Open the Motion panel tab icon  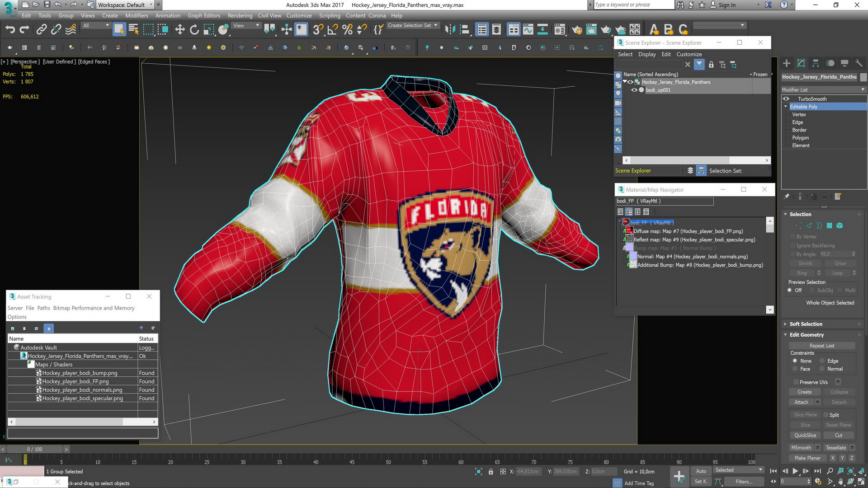point(830,63)
